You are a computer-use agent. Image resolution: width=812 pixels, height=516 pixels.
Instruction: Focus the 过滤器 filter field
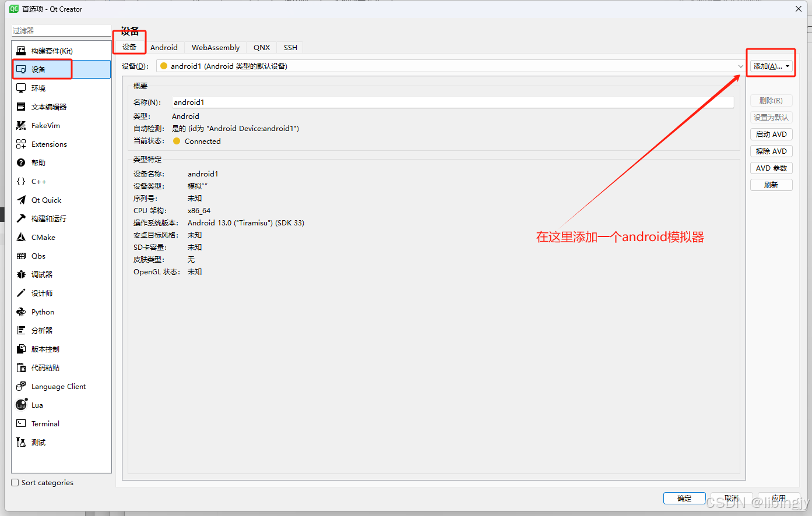61,30
